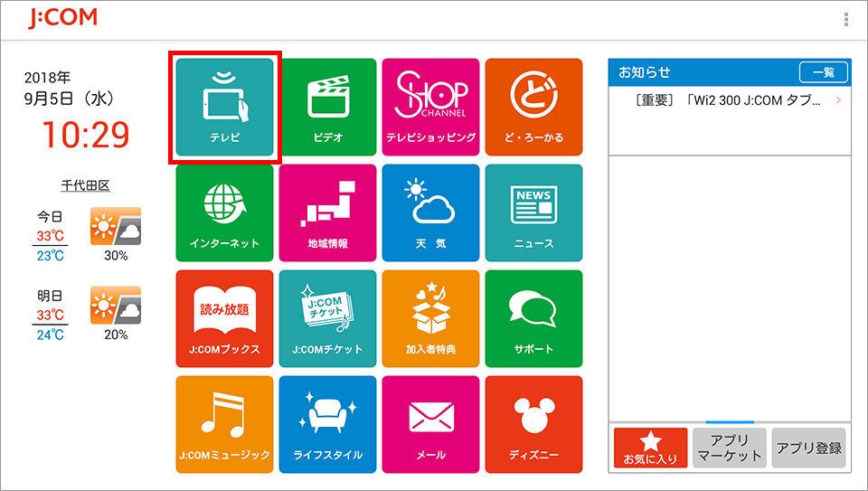Open the J:COMミュージック music tile
Screen dimensions: 868x491
225,425
